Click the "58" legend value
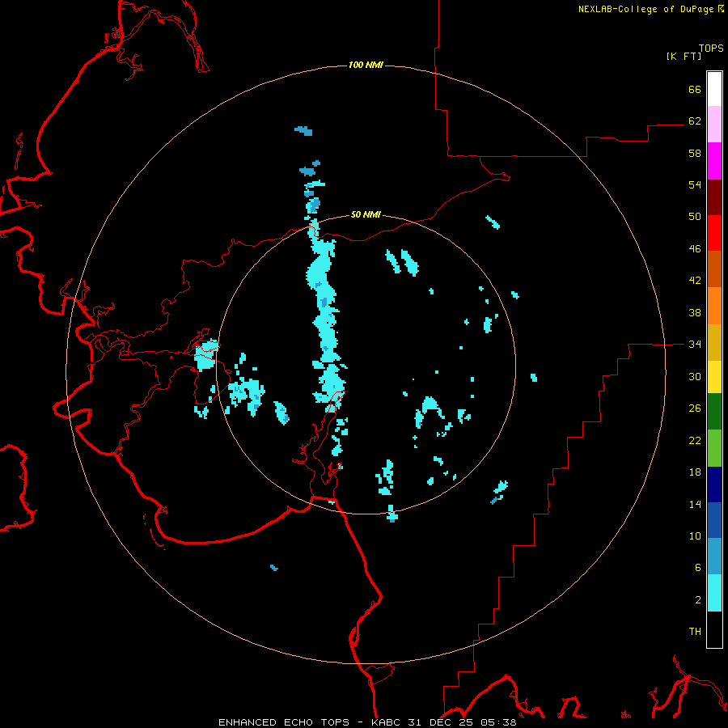This screenshot has width=728, height=728. 695,153
